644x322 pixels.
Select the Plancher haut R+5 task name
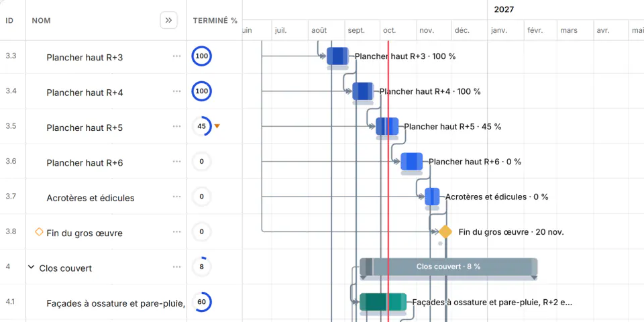85,127
